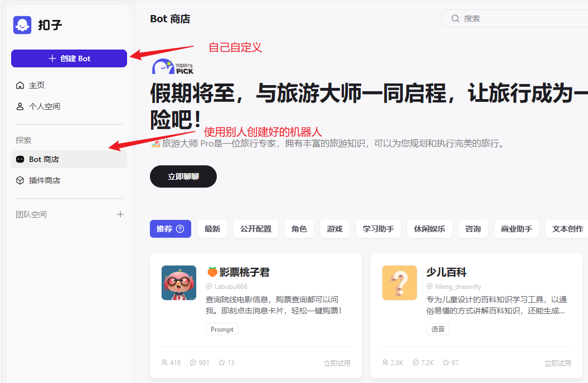Go to 个人空间 in sidebar
This screenshot has height=383, width=588.
coord(44,106)
